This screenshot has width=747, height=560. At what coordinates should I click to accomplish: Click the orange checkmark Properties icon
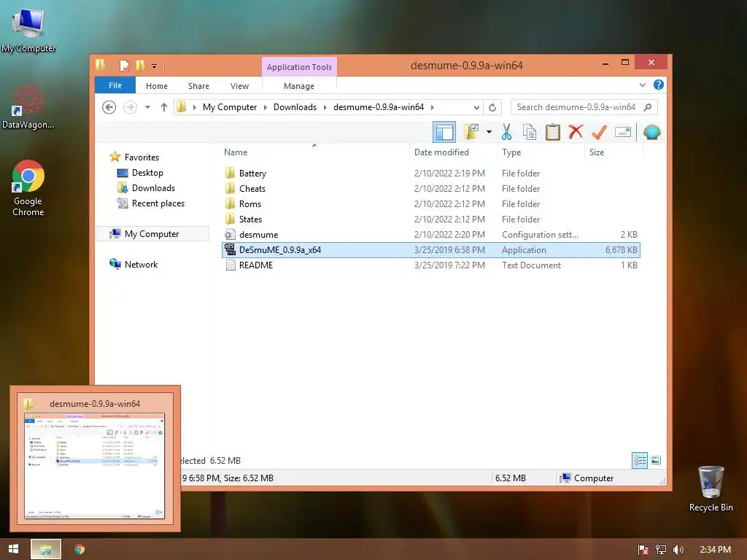pyautogui.click(x=599, y=132)
